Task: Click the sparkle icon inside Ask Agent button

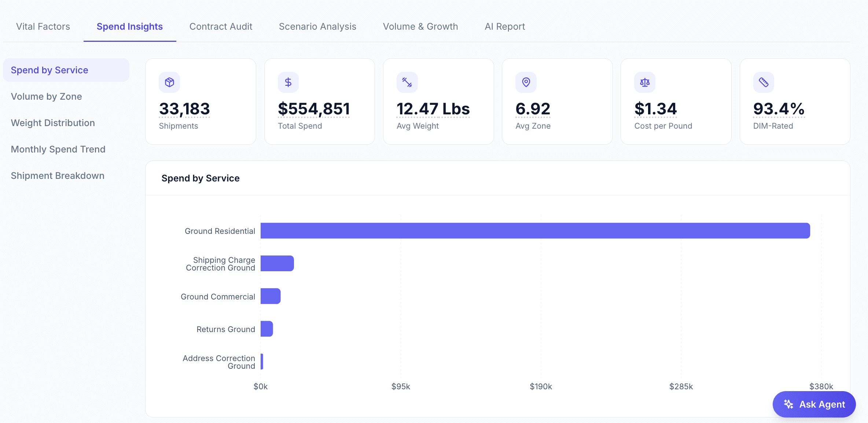Action: point(788,404)
